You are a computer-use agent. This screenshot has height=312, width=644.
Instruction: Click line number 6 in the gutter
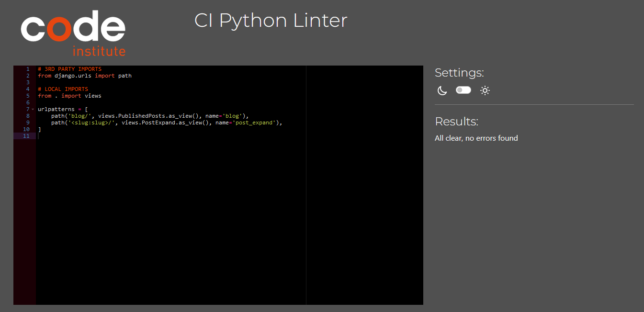tap(28, 102)
